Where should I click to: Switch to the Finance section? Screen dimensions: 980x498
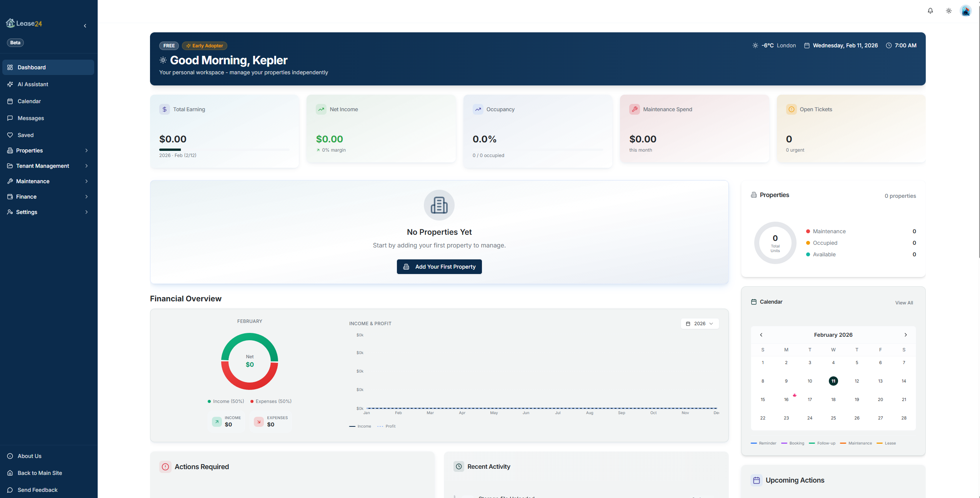click(27, 196)
